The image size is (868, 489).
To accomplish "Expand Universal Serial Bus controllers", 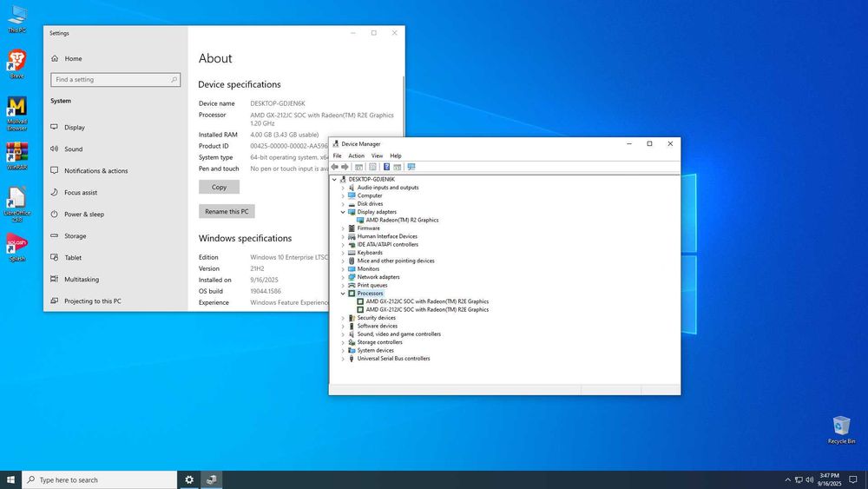I will (343, 359).
